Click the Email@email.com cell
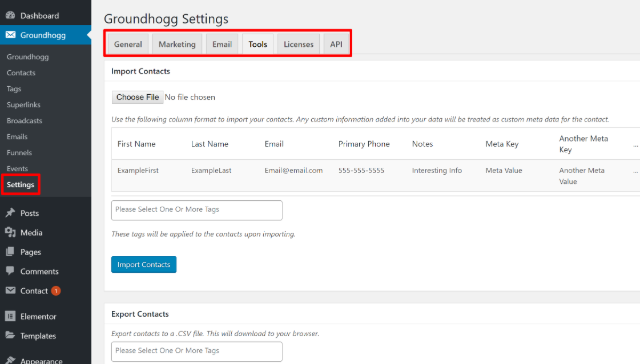Screen dimensions: 640x364 293,170
